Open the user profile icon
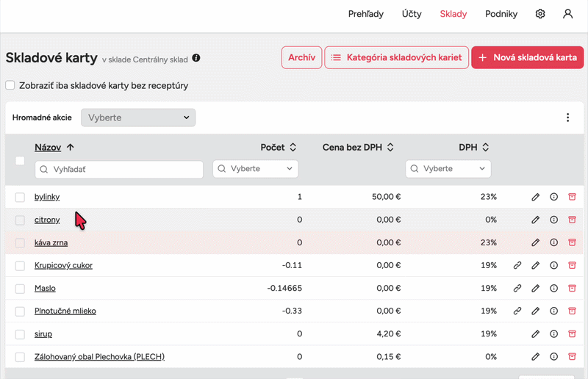 point(567,14)
